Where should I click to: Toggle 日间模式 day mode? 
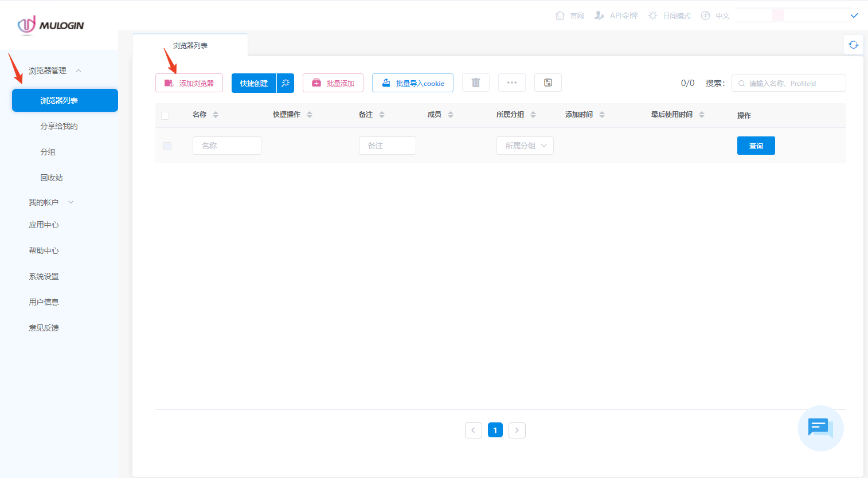[669, 15]
